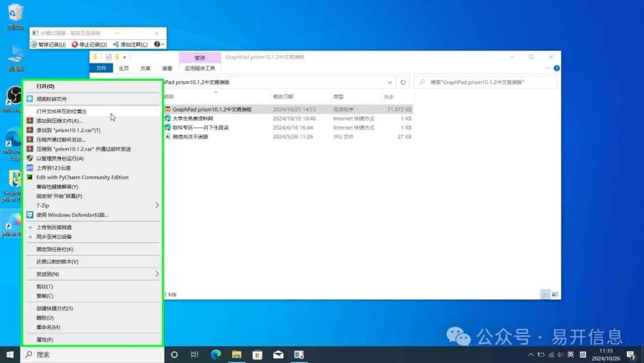Click the Baidu cloud icon beside 上传到百度网盘

(x=30, y=227)
